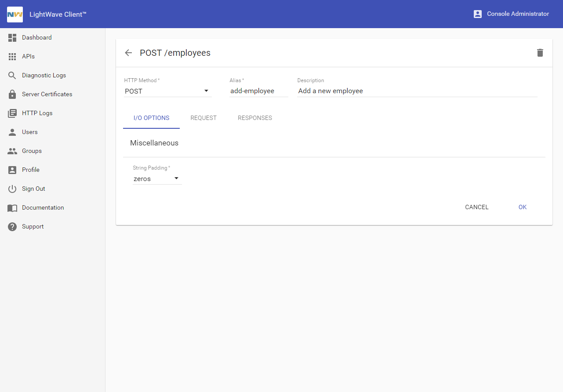Expand the String Padding dropdown
Image resolution: width=563 pixels, height=392 pixels.
pyautogui.click(x=157, y=178)
